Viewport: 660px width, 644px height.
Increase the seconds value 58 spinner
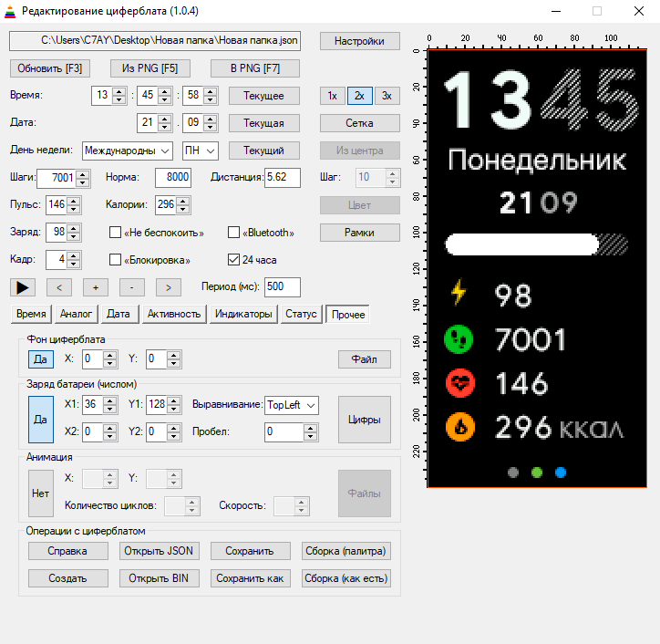pos(211,91)
